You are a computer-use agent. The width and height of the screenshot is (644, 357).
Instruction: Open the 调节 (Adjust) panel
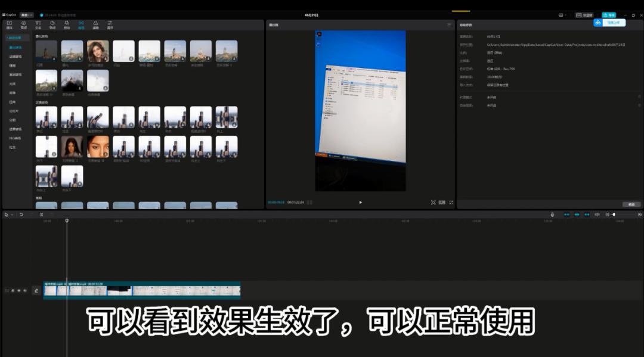(x=110, y=24)
